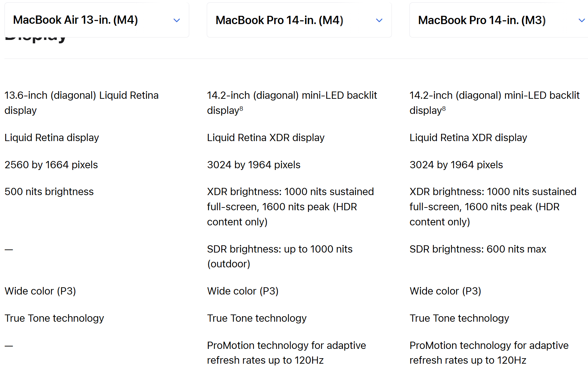Open footnote 8 in the MacBook Pro M4 column
This screenshot has height=374, width=588.
[241, 109]
